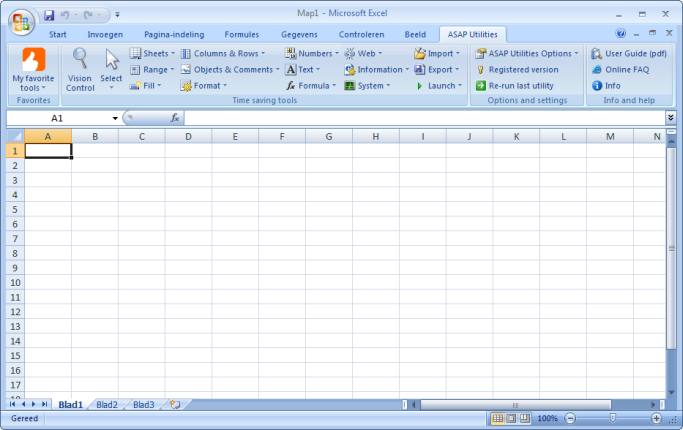Open the Range tools menu
Image resolution: width=683 pixels, height=430 pixels.
click(152, 70)
